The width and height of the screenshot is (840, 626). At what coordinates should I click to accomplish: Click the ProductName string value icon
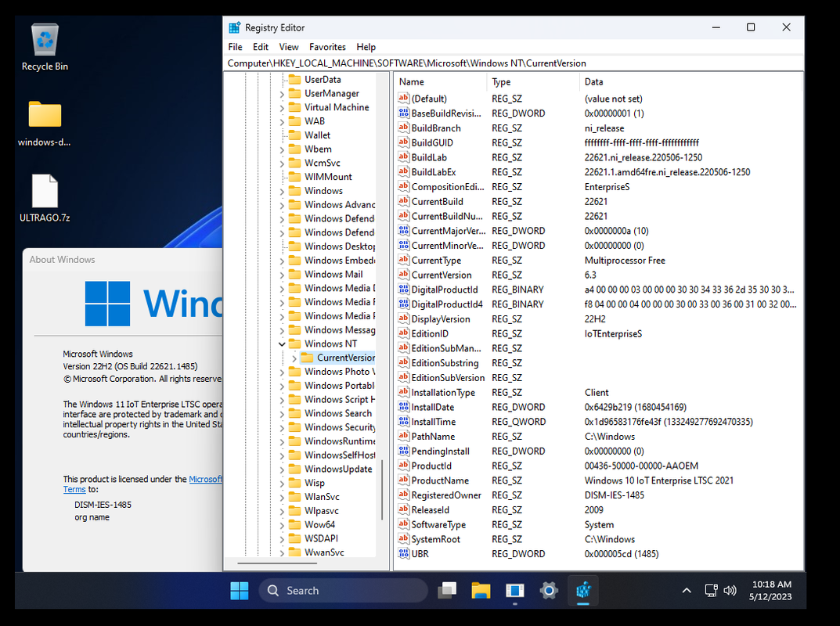(403, 480)
